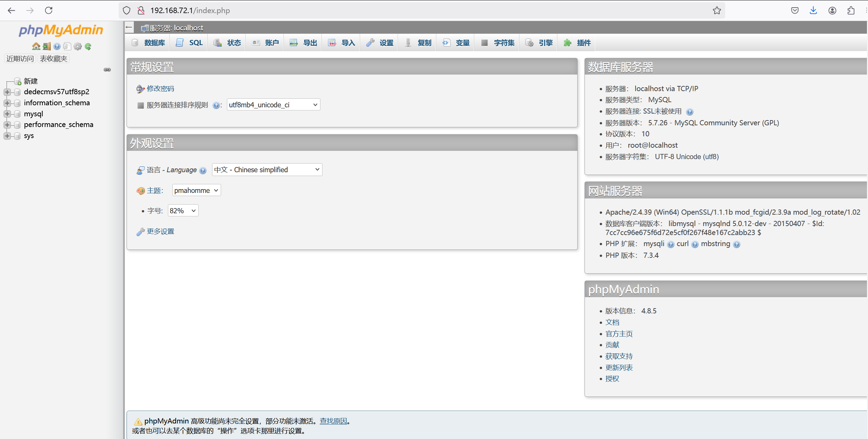Expand information_schema tree node
The image size is (868, 439).
tap(7, 103)
